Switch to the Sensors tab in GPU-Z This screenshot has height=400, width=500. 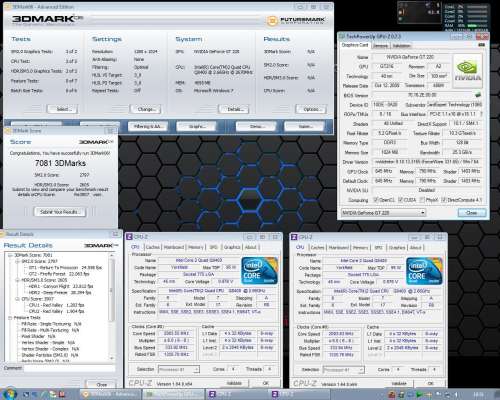[380, 46]
